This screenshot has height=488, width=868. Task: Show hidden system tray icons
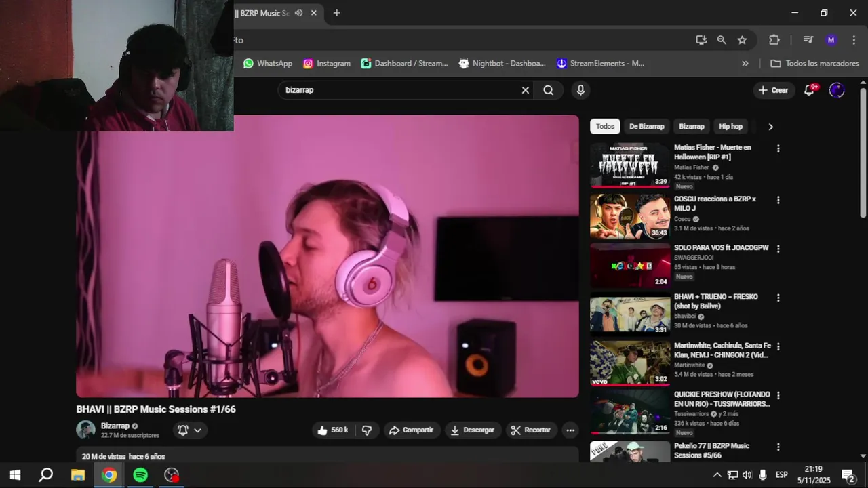click(x=717, y=474)
